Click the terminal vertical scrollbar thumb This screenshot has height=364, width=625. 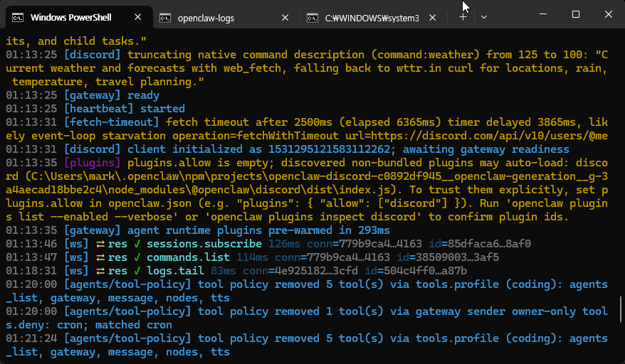click(x=620, y=309)
